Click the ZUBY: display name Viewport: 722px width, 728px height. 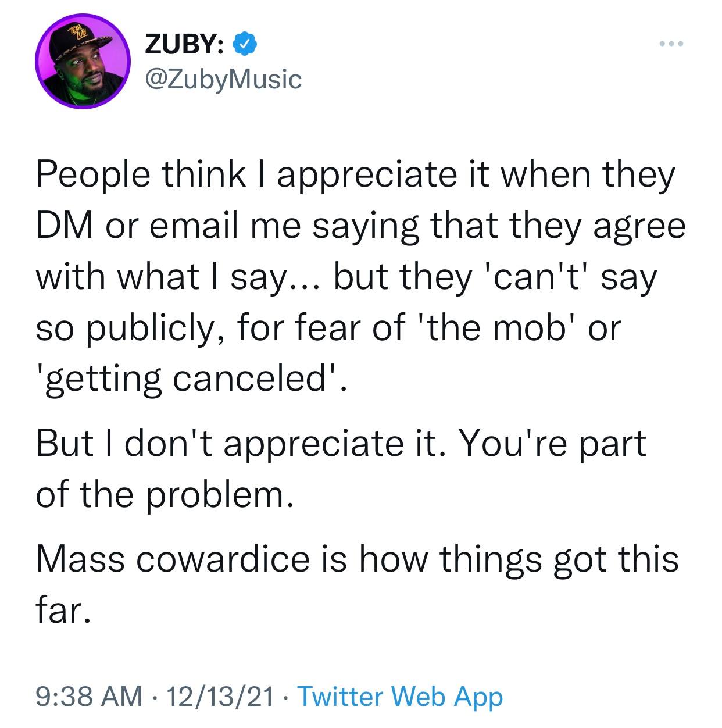[x=185, y=45]
